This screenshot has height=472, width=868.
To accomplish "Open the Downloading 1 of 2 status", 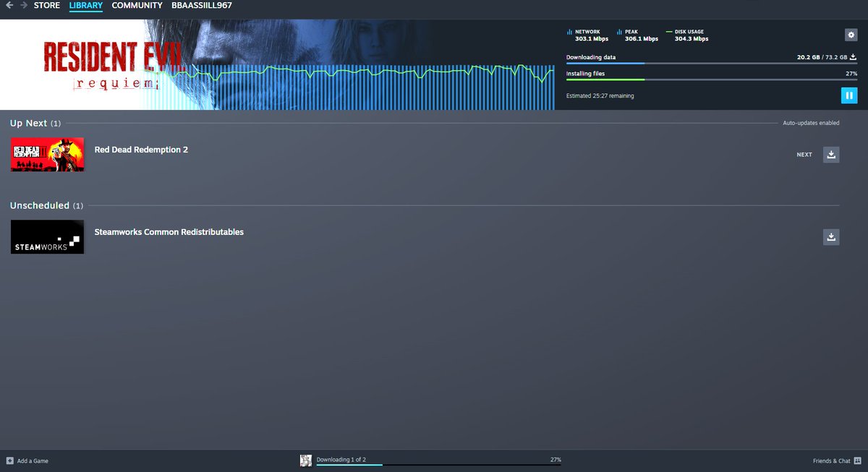I will coord(341,460).
